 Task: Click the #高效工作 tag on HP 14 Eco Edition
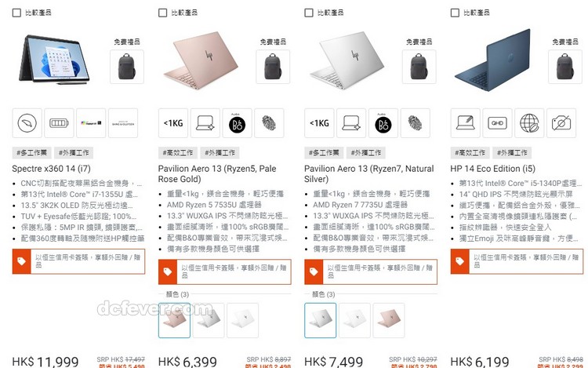coord(470,153)
